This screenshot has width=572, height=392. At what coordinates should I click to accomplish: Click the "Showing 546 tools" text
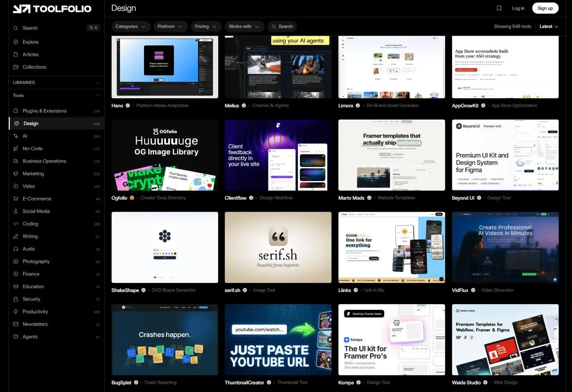[x=512, y=26]
